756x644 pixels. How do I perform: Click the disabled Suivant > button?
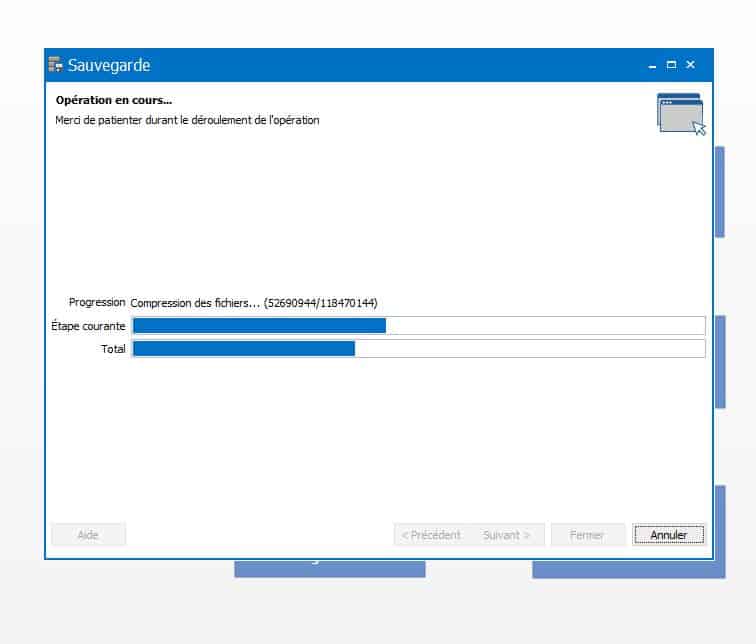tap(506, 535)
